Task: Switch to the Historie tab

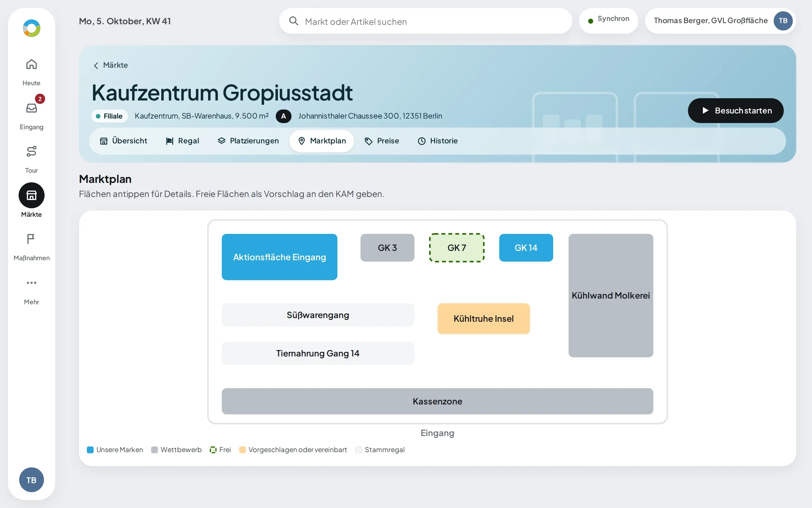Action: [x=438, y=141]
